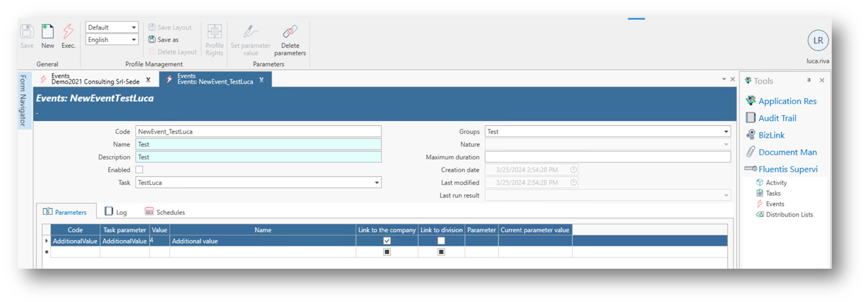
Task: Open the English language dropdown
Action: (x=133, y=40)
